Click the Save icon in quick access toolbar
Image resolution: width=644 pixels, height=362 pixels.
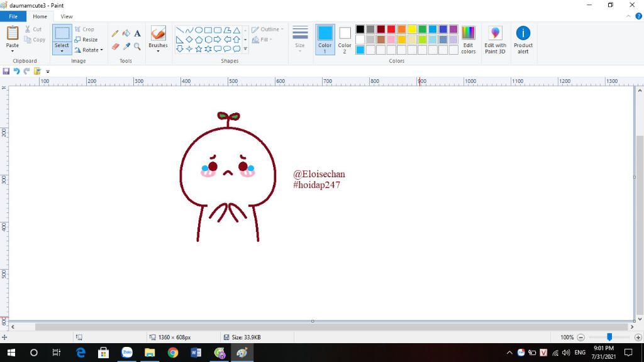tap(6, 72)
